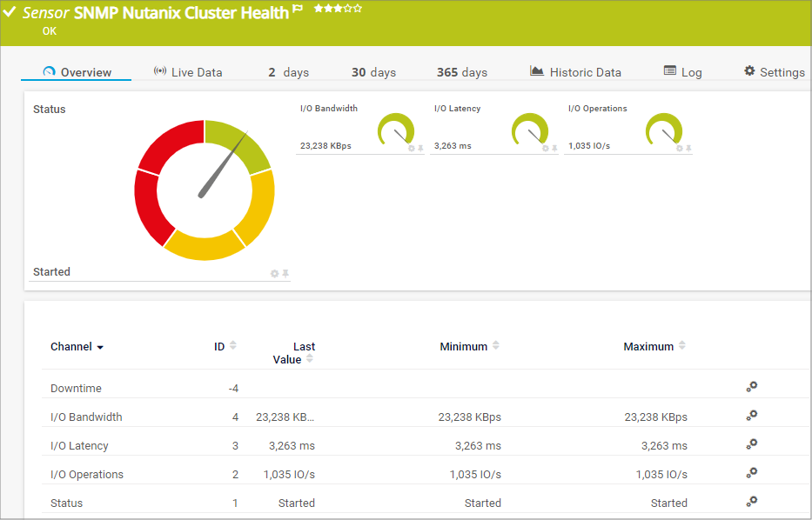The image size is (812, 520).
Task: Open I/O Operations row settings gear
Action: pyautogui.click(x=752, y=473)
